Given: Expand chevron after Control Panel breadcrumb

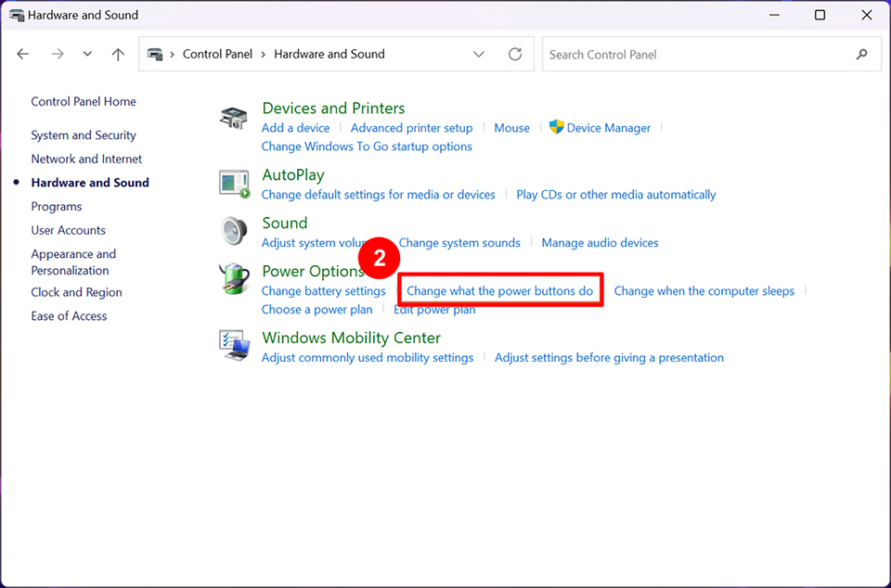Looking at the screenshot, I should tap(263, 55).
